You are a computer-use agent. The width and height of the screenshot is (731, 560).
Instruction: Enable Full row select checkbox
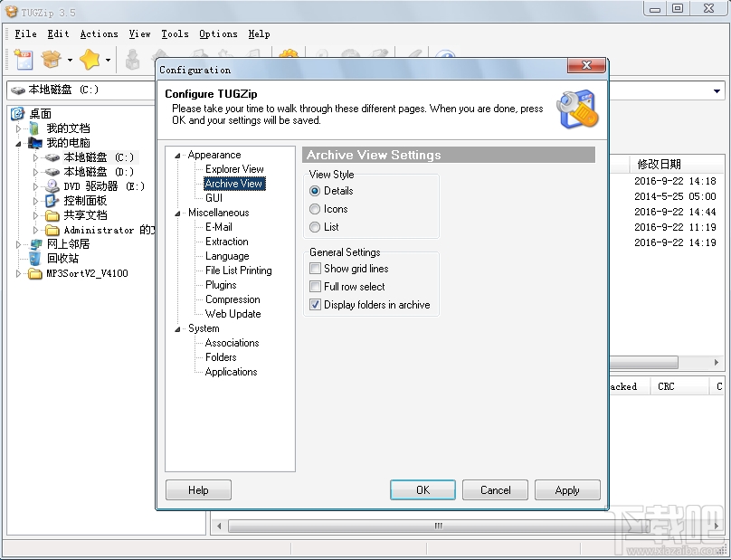(x=315, y=286)
